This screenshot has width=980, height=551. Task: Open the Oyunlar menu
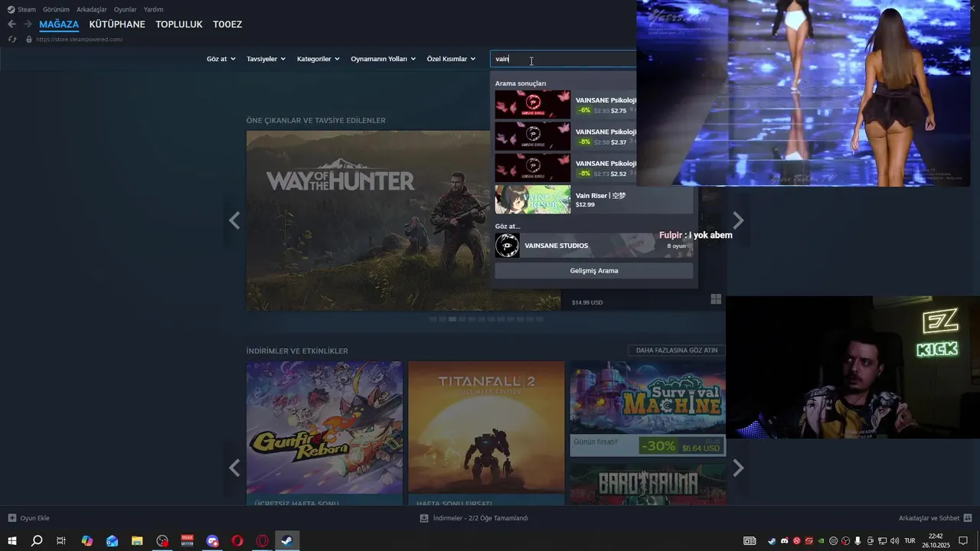(x=125, y=9)
